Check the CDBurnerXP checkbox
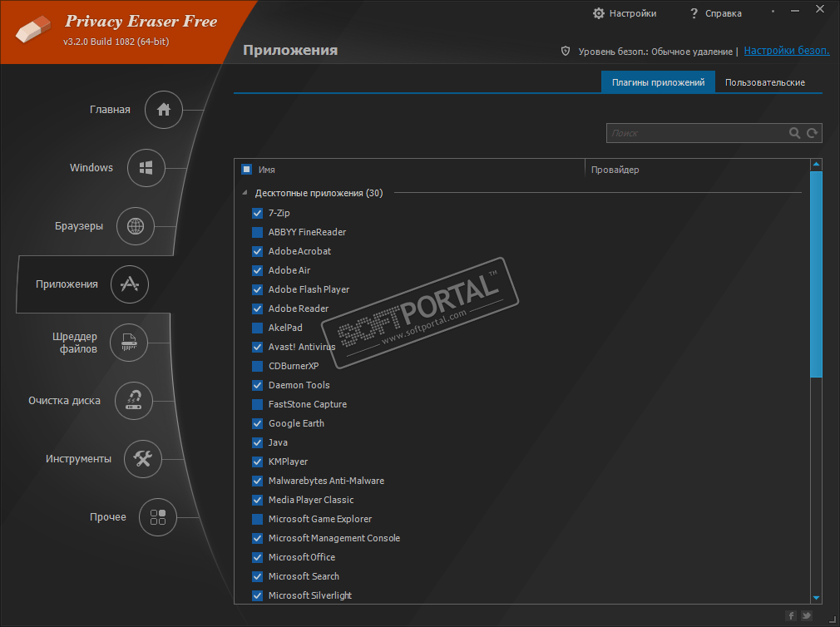 click(x=257, y=366)
